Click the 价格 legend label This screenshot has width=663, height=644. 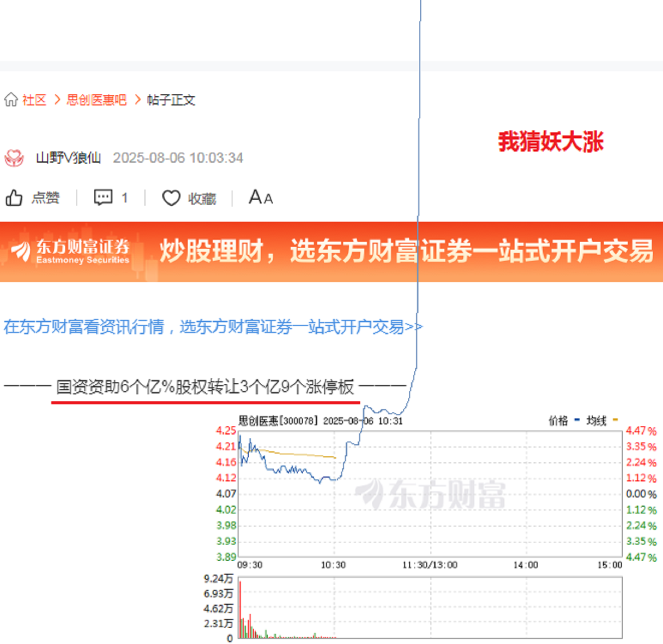558,421
